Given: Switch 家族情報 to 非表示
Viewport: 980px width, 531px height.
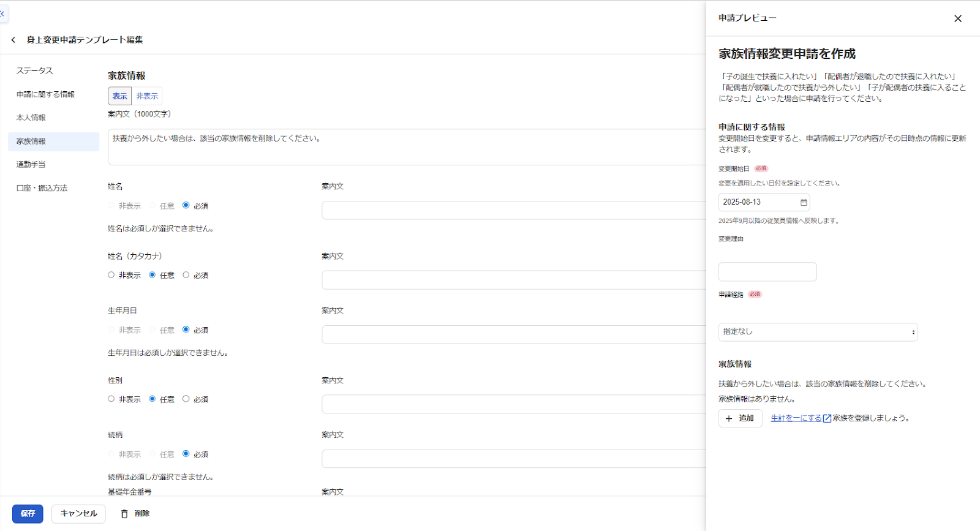Looking at the screenshot, I should coord(147,96).
